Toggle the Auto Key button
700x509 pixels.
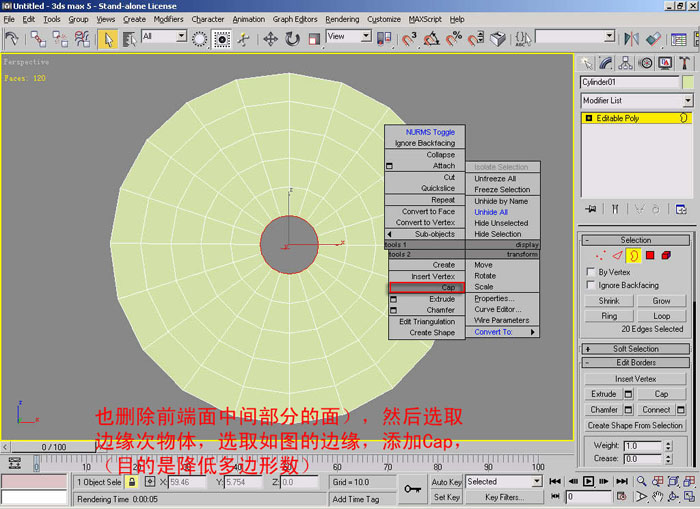tap(446, 482)
